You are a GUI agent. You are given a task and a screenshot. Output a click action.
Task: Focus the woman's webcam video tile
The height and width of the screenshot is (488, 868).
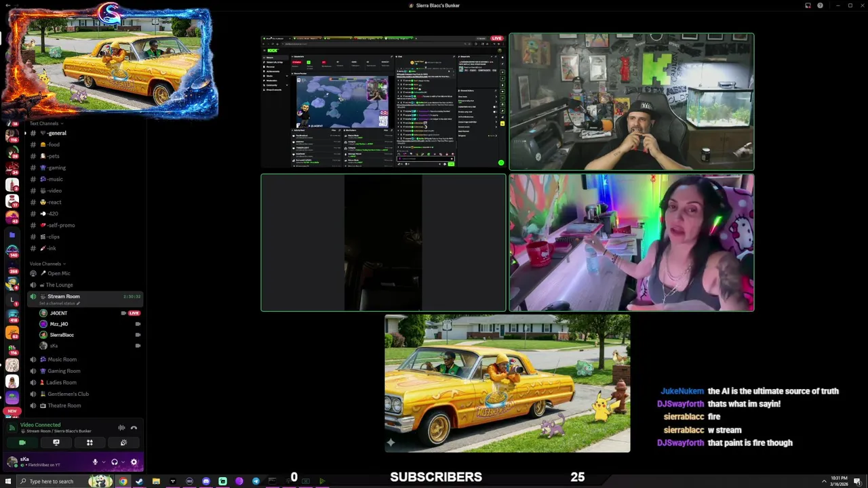[631, 243]
